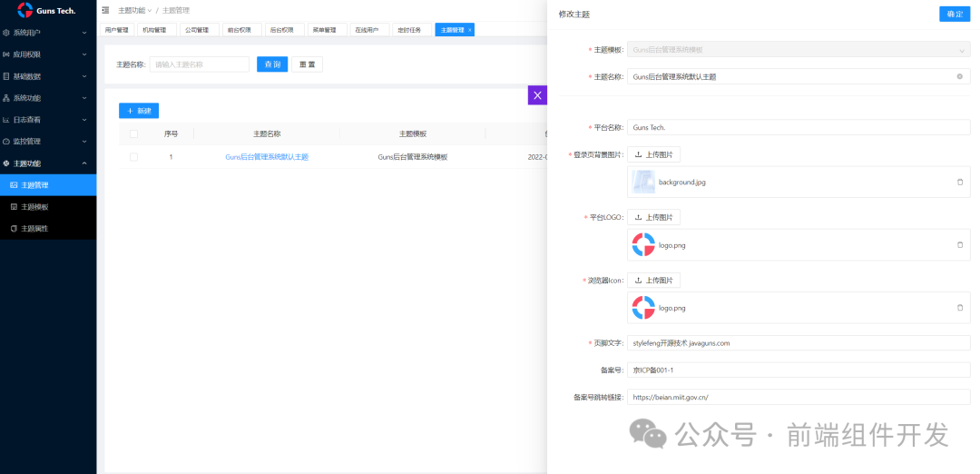Close the 主题管理 tab via its x
Screen dimensions: 980x474
(x=469, y=30)
